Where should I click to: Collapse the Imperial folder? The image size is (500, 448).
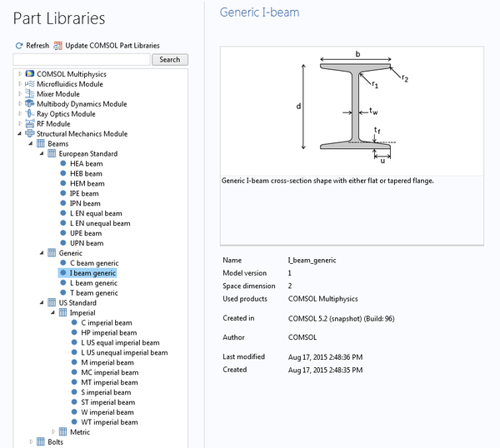click(x=53, y=312)
